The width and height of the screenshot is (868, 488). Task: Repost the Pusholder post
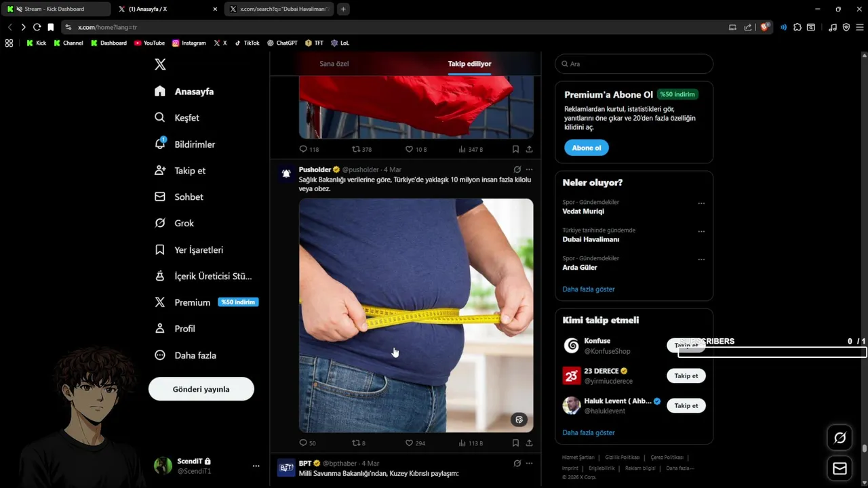click(x=358, y=443)
